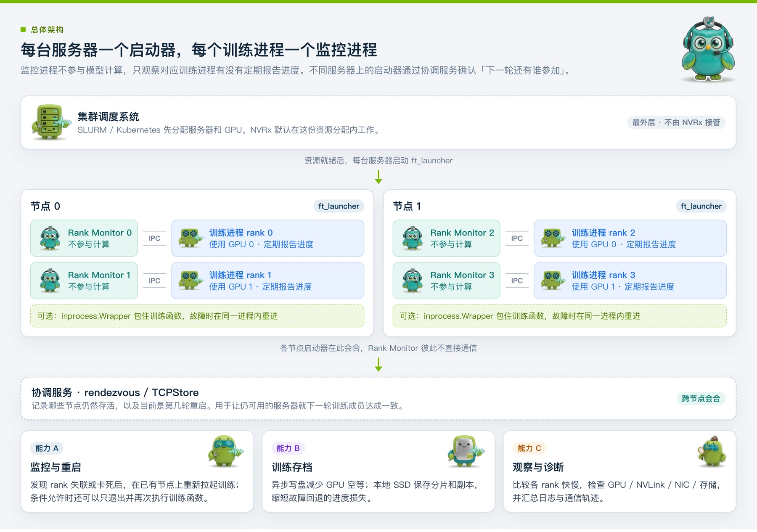Click the GPU icon for 训练进程 rank 3
Viewport: 757px width, 532px height.
tap(553, 281)
